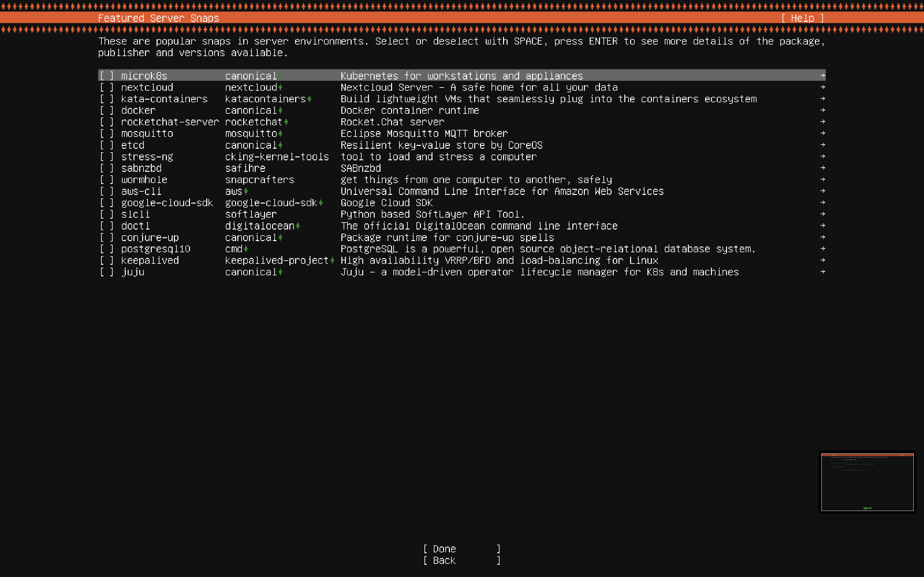Click verified star icon beside cmd publisher

coord(246,249)
